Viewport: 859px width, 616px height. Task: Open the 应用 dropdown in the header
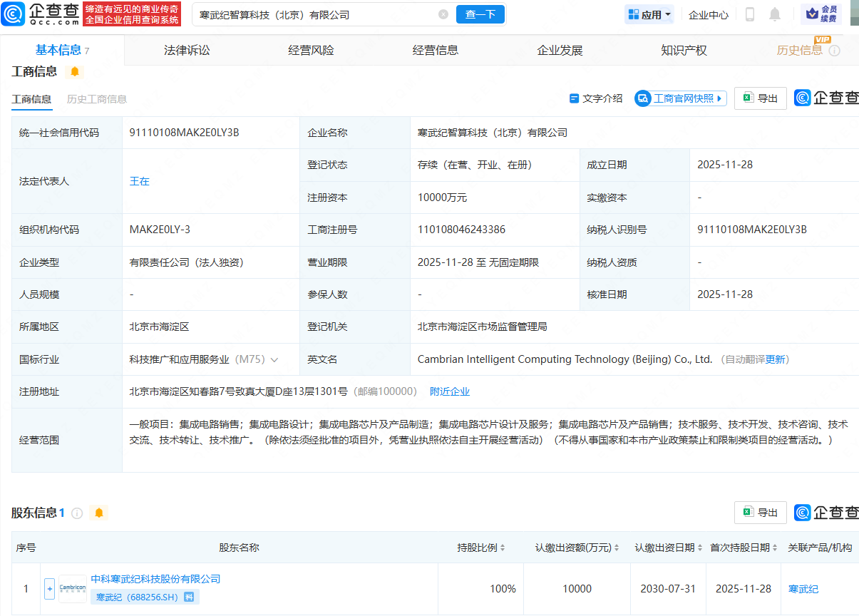649,14
